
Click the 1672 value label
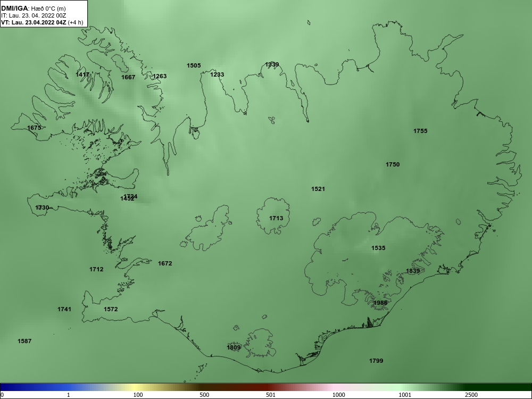click(165, 263)
